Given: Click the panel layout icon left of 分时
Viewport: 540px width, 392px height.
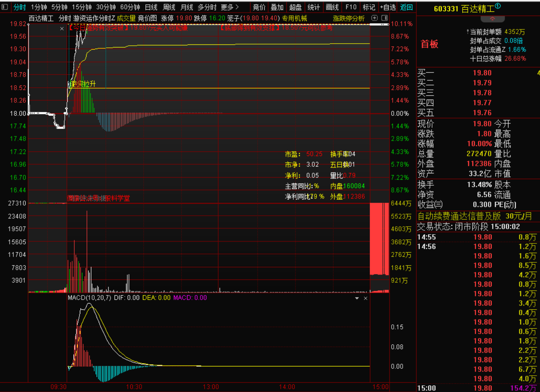Looking at the screenshot, I should point(5,7).
